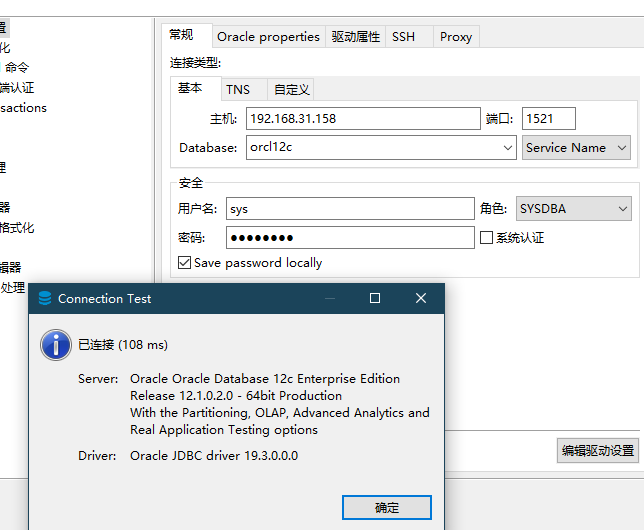644x530 pixels.
Task: Toggle Save password locally checkbox
Action: tap(184, 263)
